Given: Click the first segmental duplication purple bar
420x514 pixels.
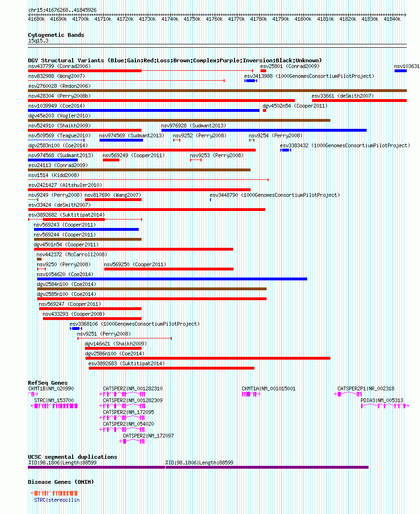Looking at the screenshot, I should coord(96,467).
